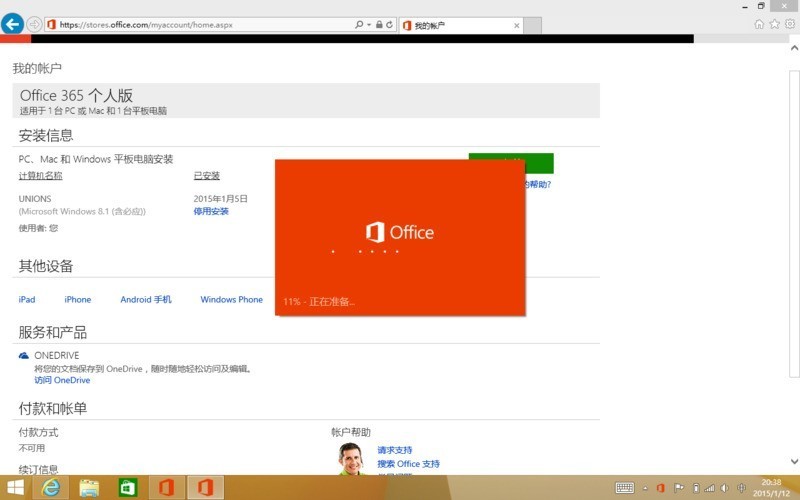This screenshot has width=800, height=500.
Task: Open File Explorer from the taskbar
Action: pos(89,488)
